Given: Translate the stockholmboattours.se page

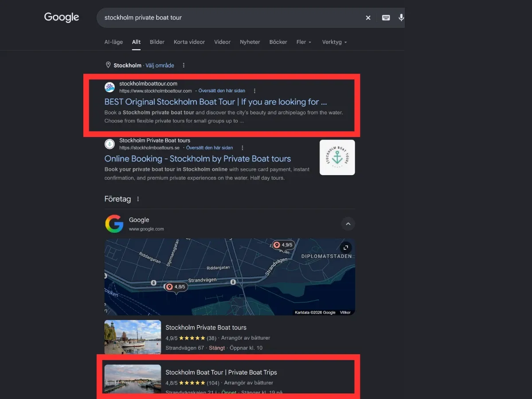Looking at the screenshot, I should 210,148.
